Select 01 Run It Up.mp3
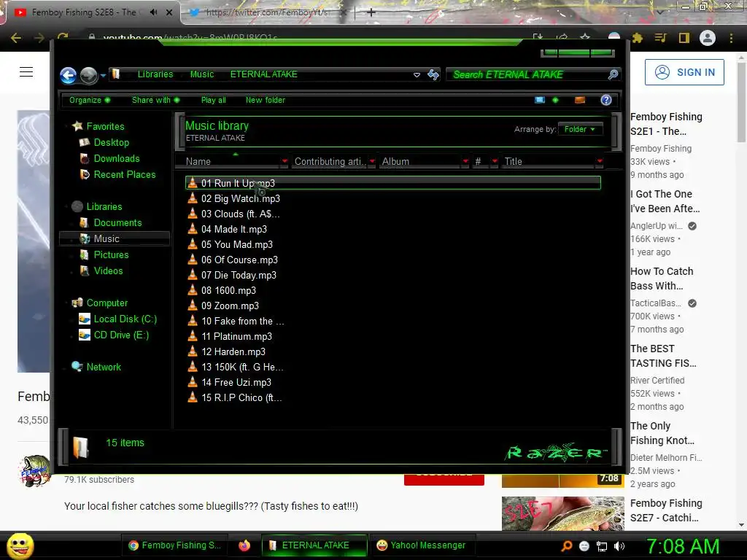Screen dimensions: 747x560 (393, 183)
